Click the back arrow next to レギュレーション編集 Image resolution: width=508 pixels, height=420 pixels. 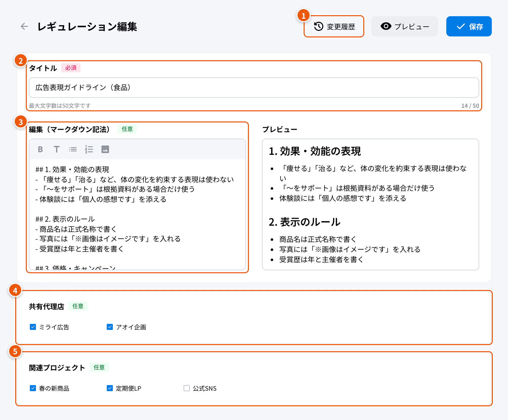tap(24, 26)
